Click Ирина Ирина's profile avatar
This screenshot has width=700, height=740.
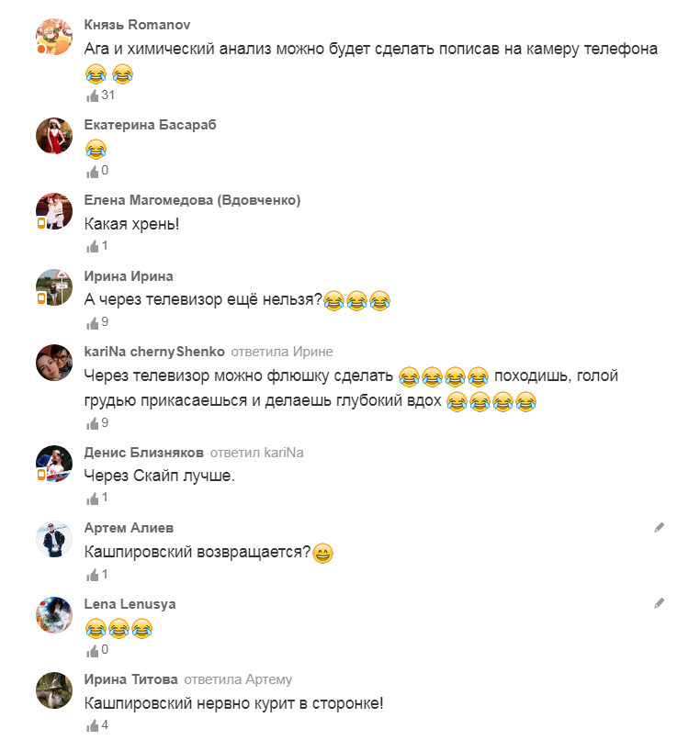tap(54, 287)
